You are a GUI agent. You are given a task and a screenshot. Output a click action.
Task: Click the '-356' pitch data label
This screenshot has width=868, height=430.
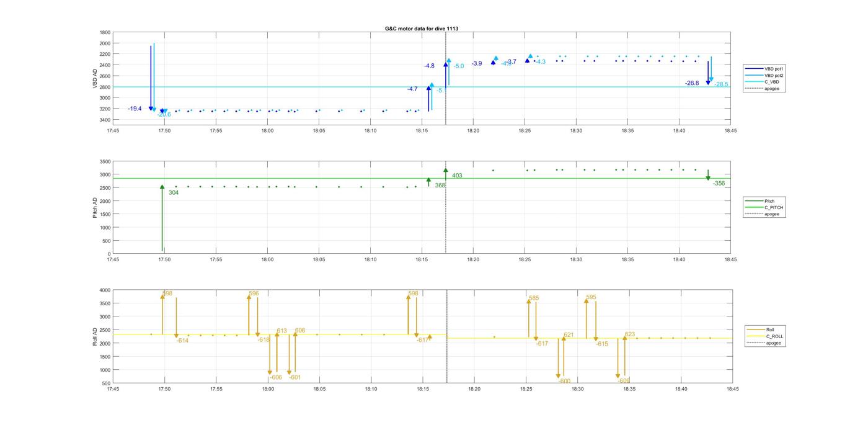click(x=719, y=184)
